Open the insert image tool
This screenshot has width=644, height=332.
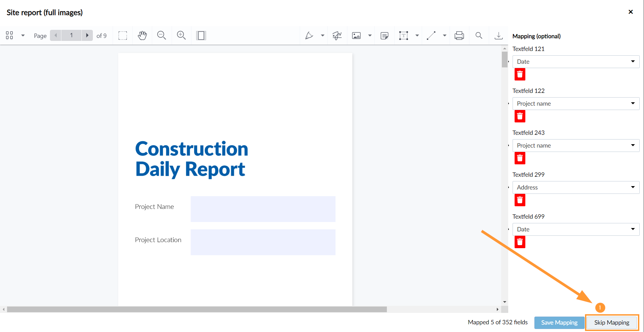pyautogui.click(x=356, y=35)
